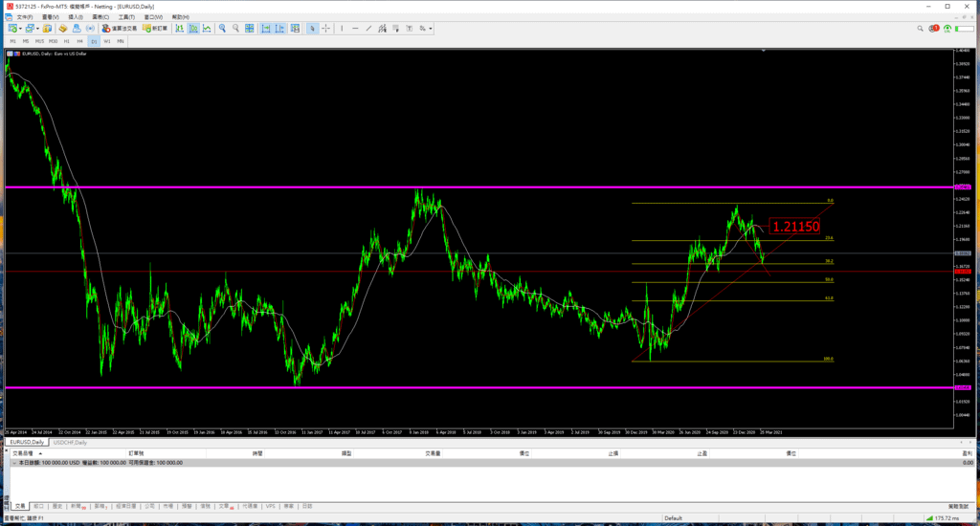Screen dimensions: 980x526
Task: Click the Default profile status bar entry
Action: click(673, 518)
